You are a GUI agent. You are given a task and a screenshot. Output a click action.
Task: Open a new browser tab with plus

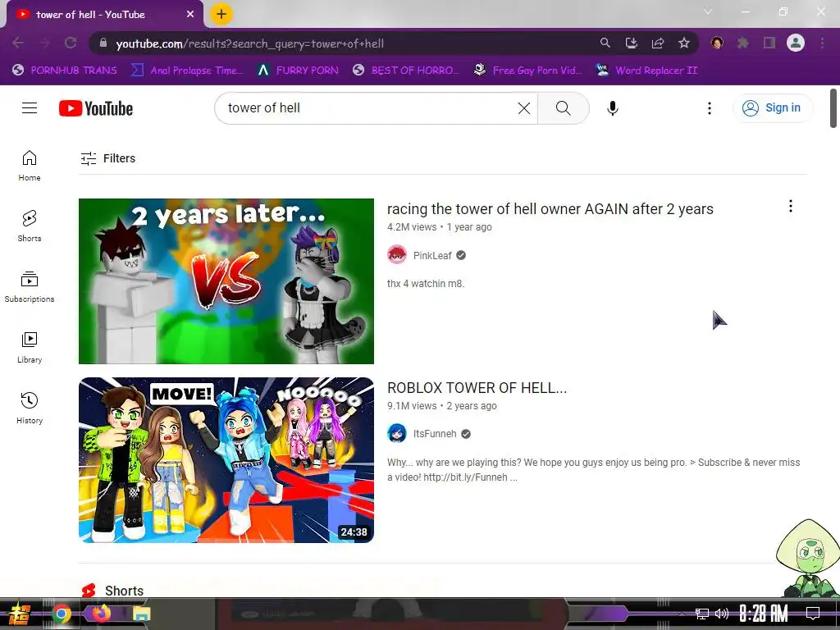coord(221,14)
